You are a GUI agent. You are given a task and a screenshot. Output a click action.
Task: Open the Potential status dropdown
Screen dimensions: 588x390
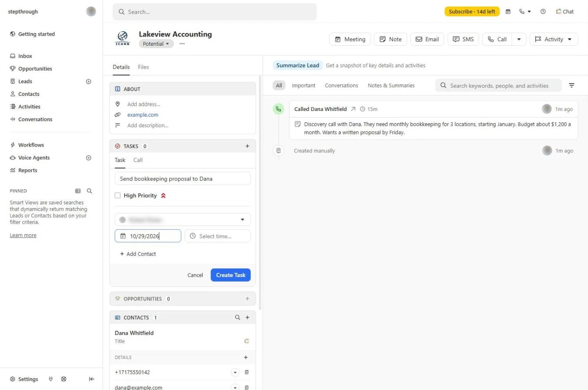[156, 44]
